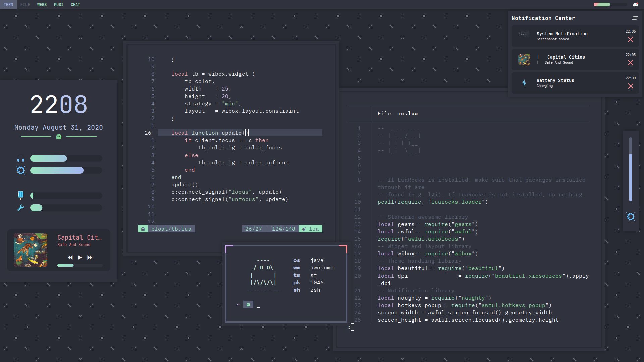Click the lua filetype icon in vim statusline
This screenshot has height=362, width=644.
[304, 229]
